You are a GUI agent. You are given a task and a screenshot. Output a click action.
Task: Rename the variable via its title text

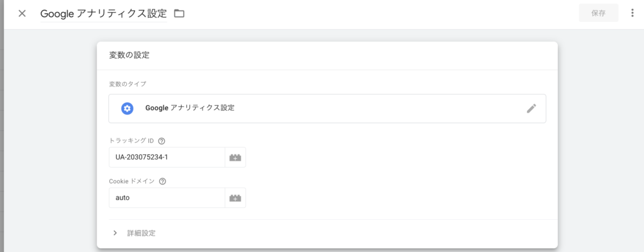click(104, 14)
